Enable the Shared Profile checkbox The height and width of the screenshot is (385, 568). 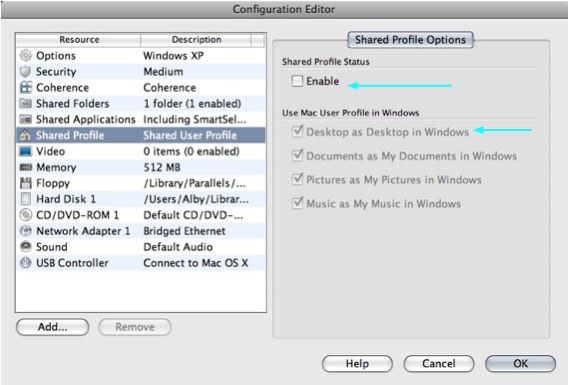[x=297, y=81]
